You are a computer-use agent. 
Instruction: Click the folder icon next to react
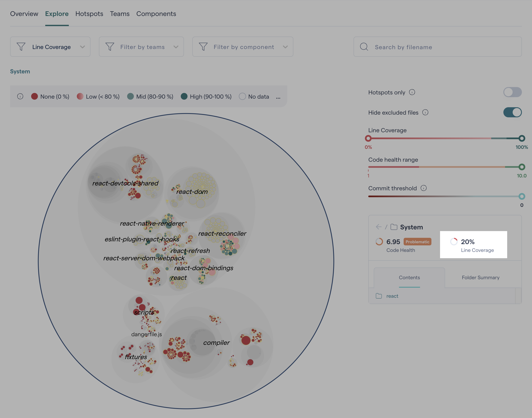click(379, 296)
